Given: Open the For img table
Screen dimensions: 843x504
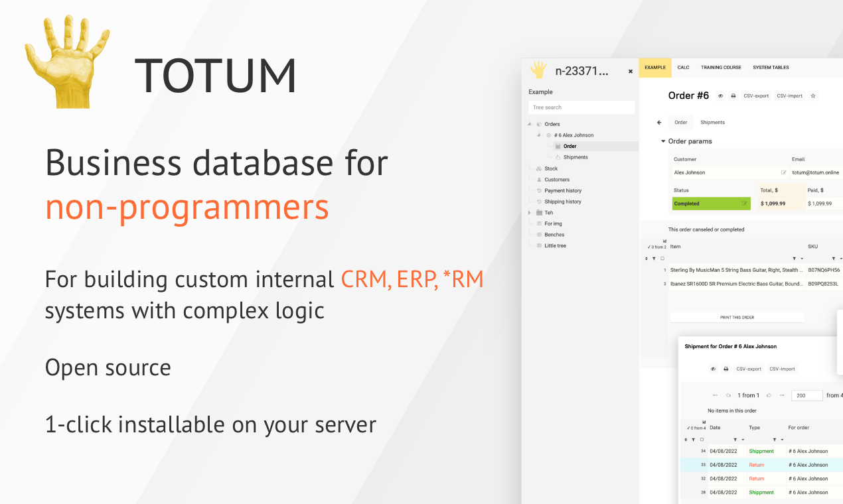Looking at the screenshot, I should pyautogui.click(x=553, y=224).
